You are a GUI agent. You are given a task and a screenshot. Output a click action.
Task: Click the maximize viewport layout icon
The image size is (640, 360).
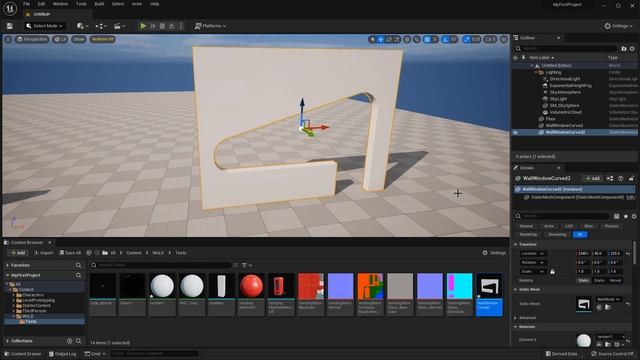pyautogui.click(x=504, y=39)
